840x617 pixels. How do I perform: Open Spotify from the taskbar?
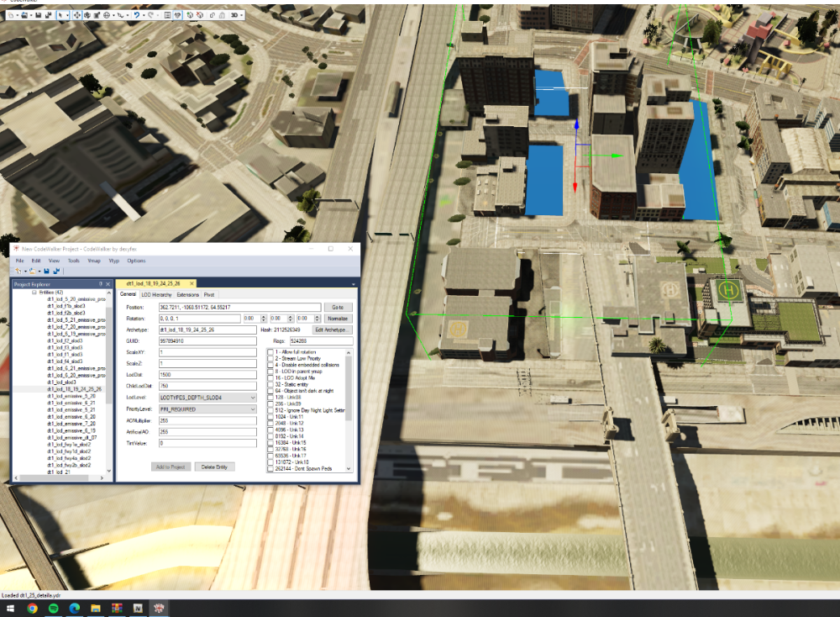click(x=54, y=609)
